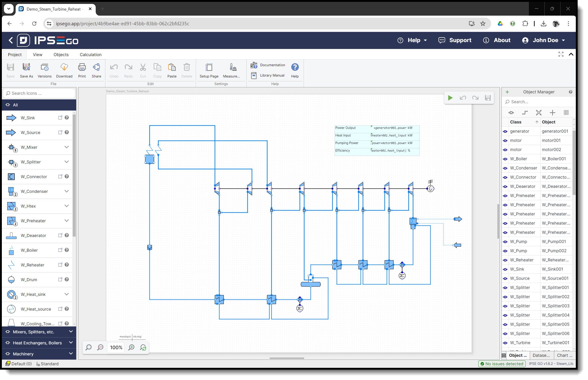Add new object with green plus icon
588x380 pixels.
point(507,92)
